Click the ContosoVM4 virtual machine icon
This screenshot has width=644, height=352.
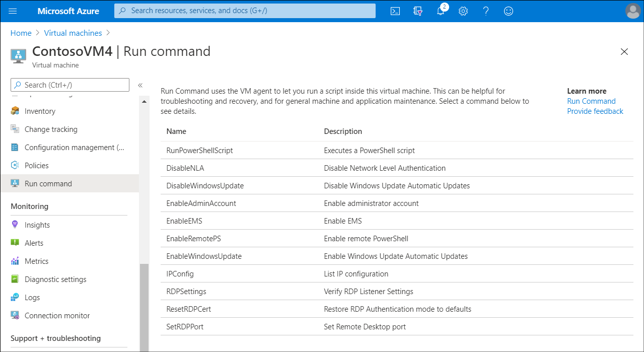coord(19,55)
